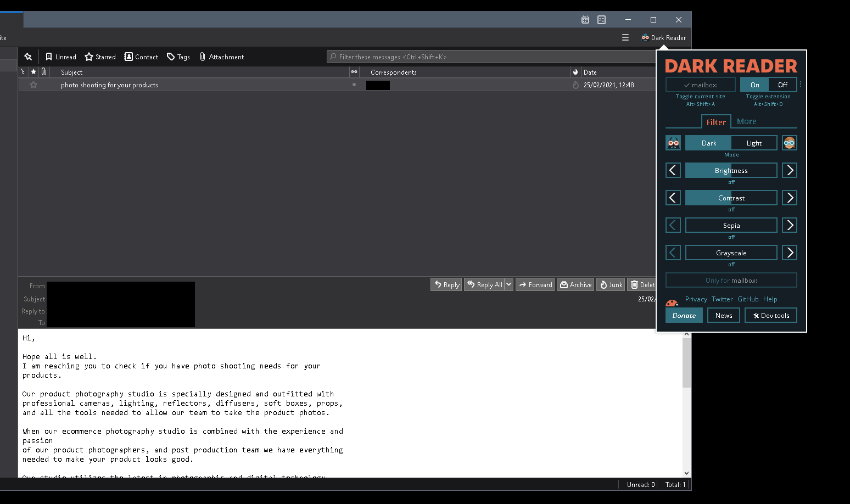This screenshot has height=504, width=850.
Task: Click the paperclip attachment column header
Action: click(44, 71)
